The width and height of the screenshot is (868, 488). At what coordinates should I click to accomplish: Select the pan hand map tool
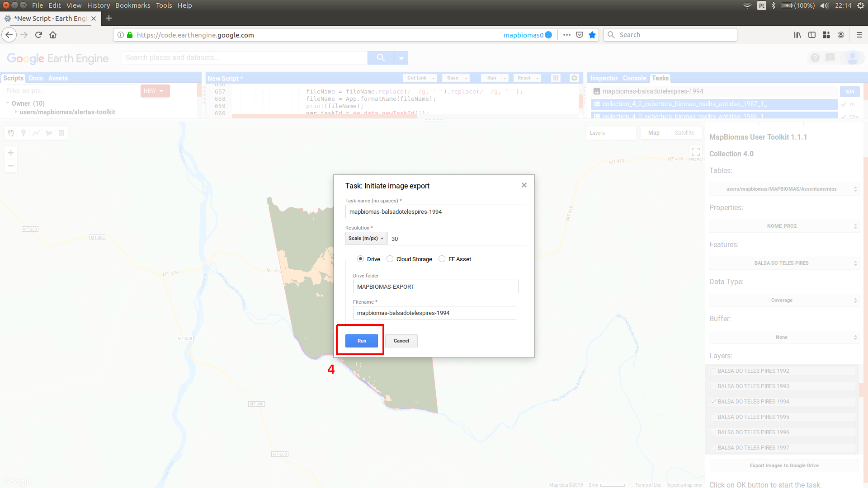(x=11, y=133)
